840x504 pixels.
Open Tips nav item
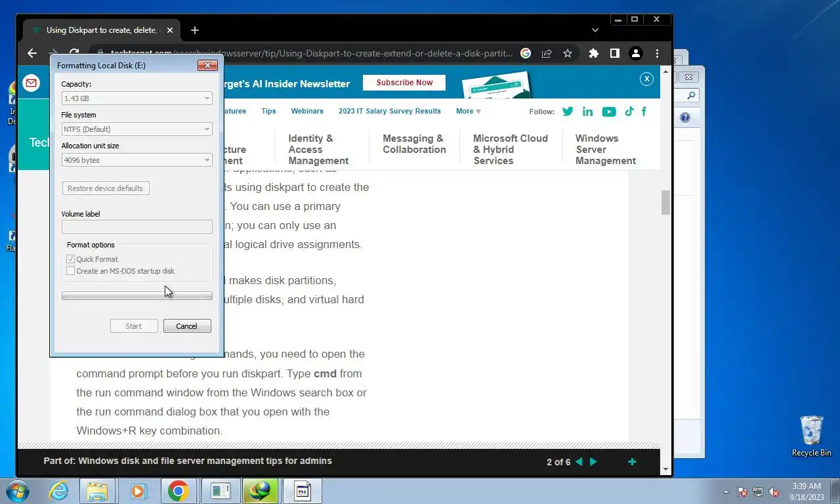tap(268, 112)
